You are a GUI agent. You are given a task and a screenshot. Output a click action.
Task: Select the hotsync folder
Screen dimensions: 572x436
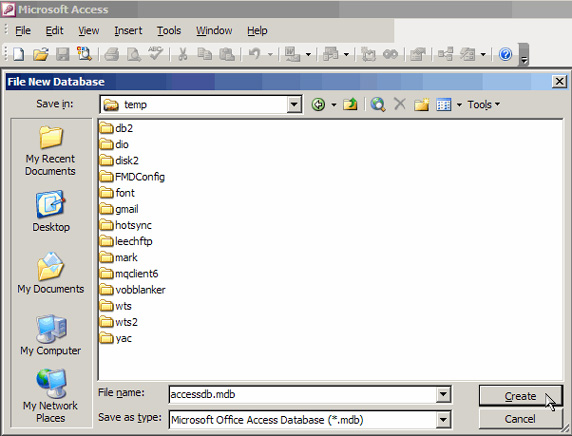(x=125, y=225)
